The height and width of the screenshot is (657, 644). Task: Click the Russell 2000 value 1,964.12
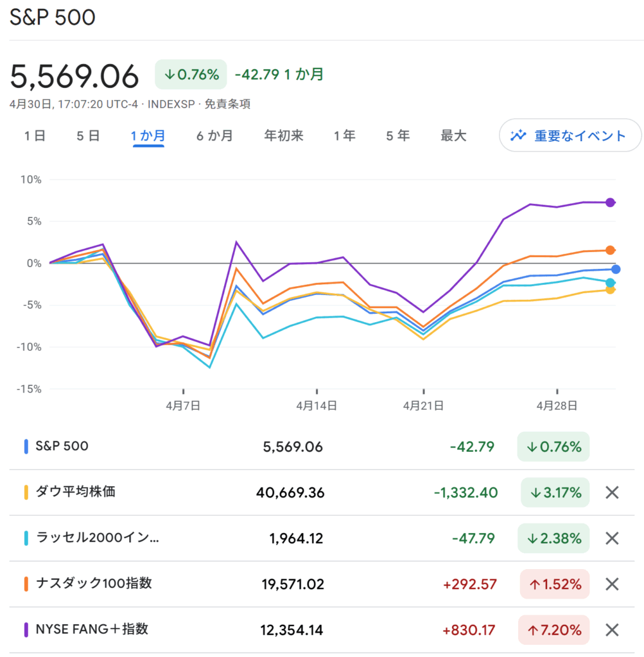pos(296,538)
